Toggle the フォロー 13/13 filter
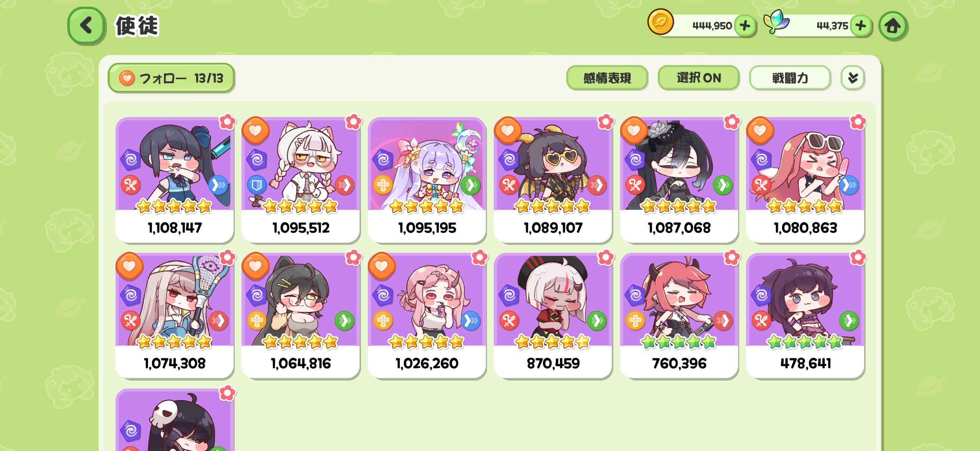Viewport: 980px width, 451px height. click(171, 78)
